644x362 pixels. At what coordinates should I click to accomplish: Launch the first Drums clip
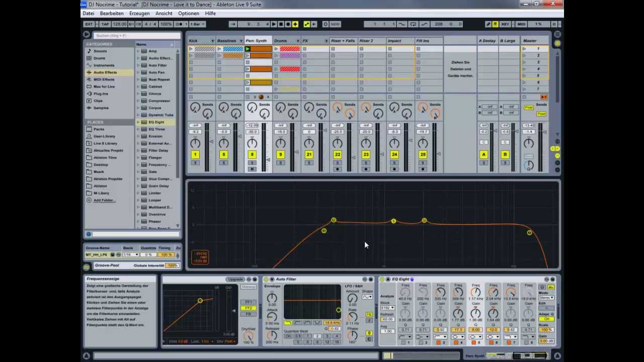(x=276, y=49)
